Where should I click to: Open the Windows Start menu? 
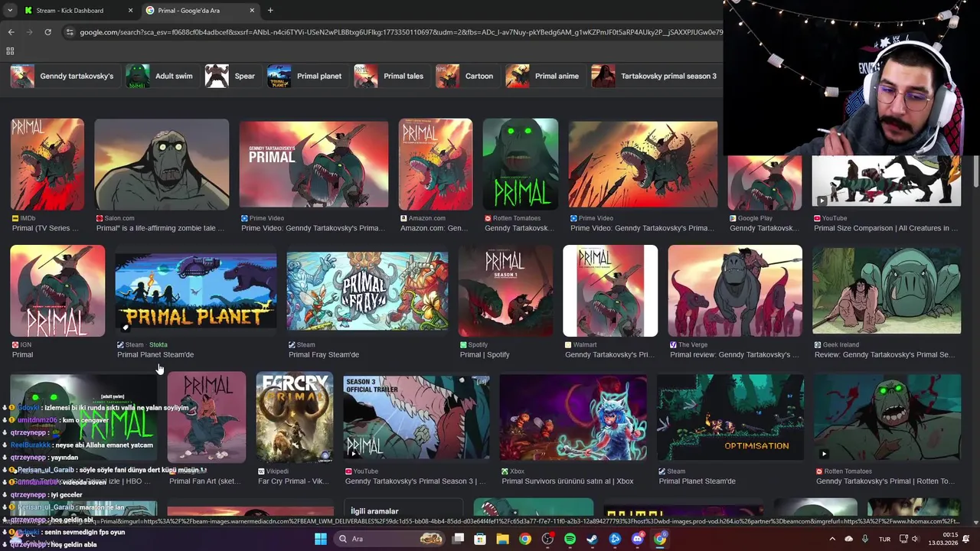(321, 539)
